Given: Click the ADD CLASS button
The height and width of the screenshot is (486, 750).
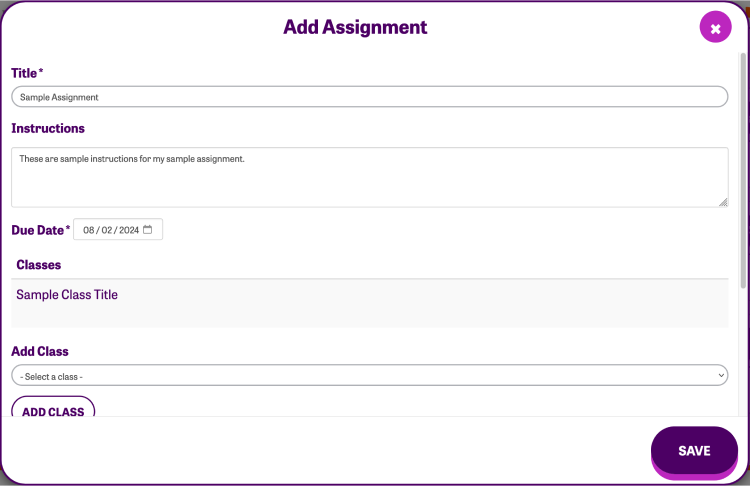Looking at the screenshot, I should 53,407.
